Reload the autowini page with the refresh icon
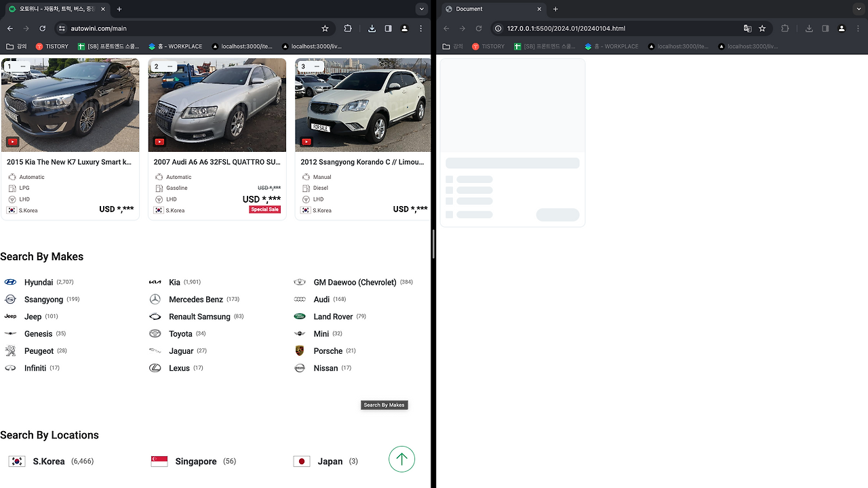The image size is (868, 488). coord(42,28)
